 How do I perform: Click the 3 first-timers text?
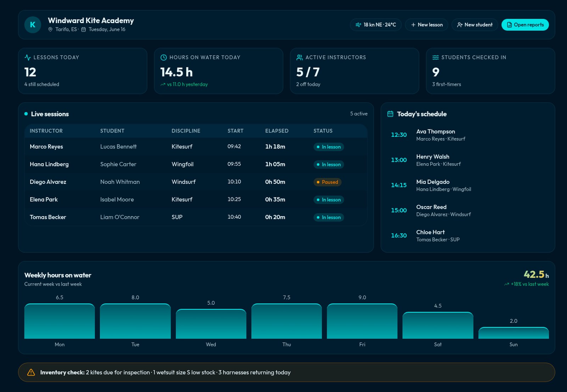click(x=447, y=84)
